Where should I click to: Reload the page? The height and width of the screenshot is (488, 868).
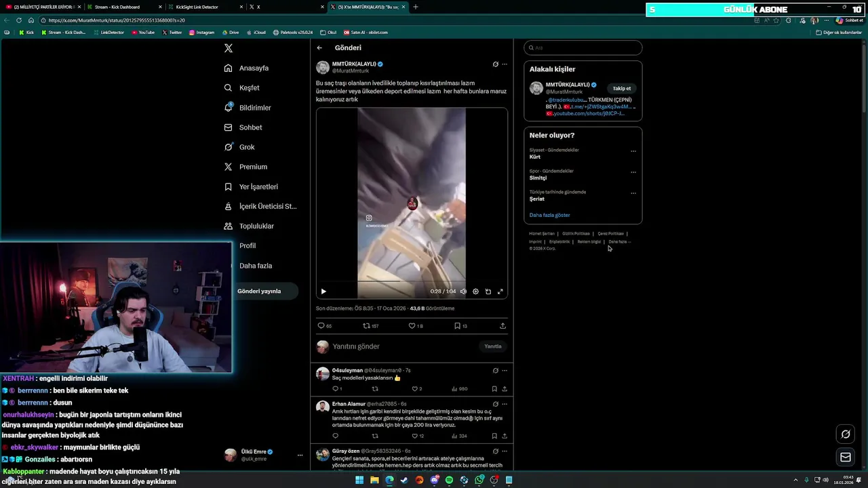[19, 20]
